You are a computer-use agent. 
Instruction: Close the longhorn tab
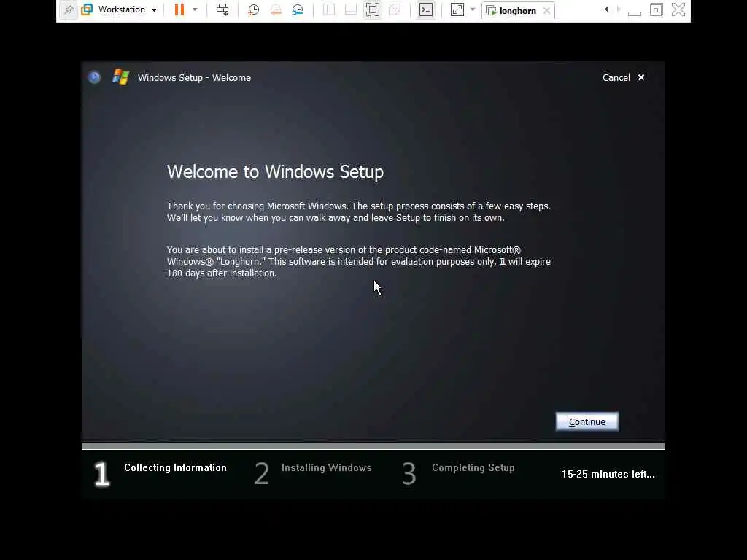(x=547, y=10)
